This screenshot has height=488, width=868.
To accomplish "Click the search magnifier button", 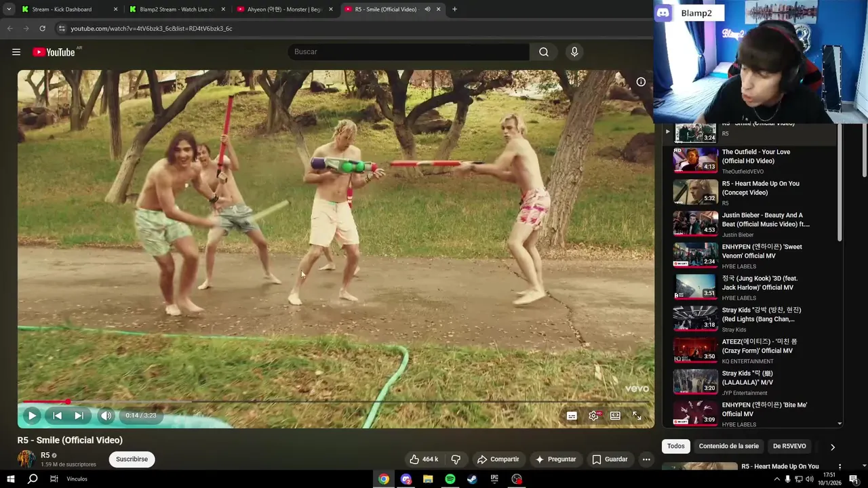I will 544,52.
